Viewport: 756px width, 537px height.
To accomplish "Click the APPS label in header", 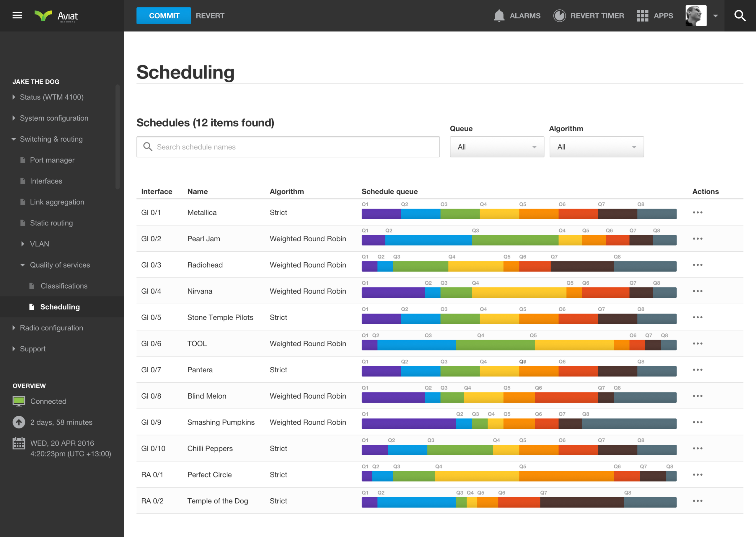I will click(663, 16).
